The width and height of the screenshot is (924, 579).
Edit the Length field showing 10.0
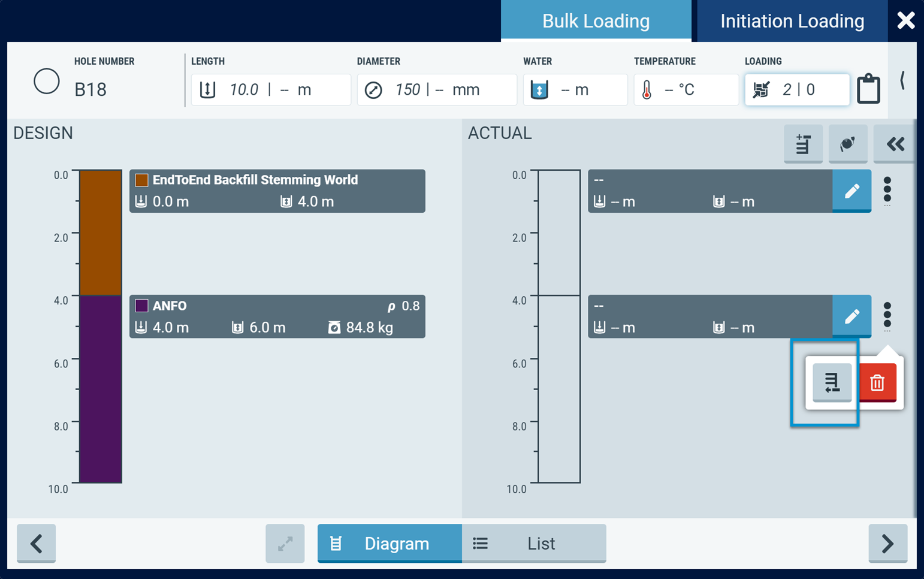coord(271,90)
